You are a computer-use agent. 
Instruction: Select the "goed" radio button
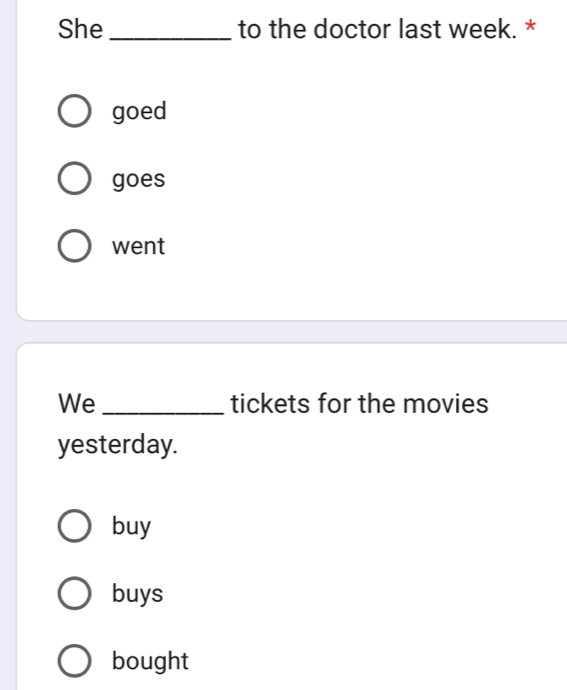click(74, 111)
